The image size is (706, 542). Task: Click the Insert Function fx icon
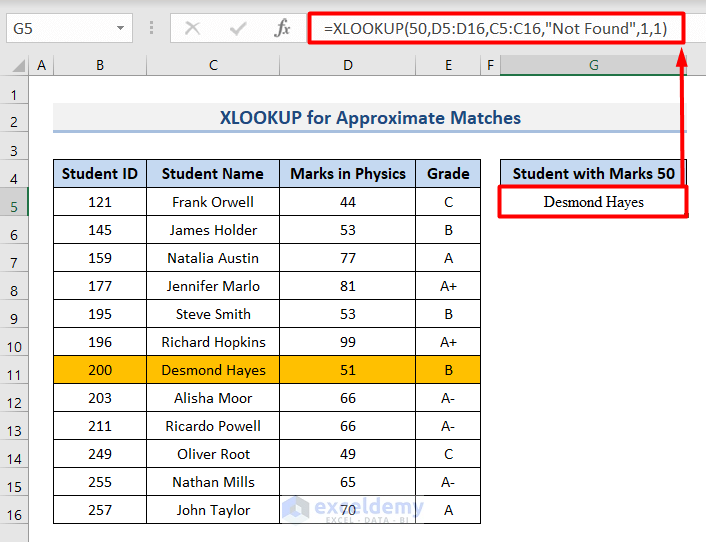(x=283, y=29)
